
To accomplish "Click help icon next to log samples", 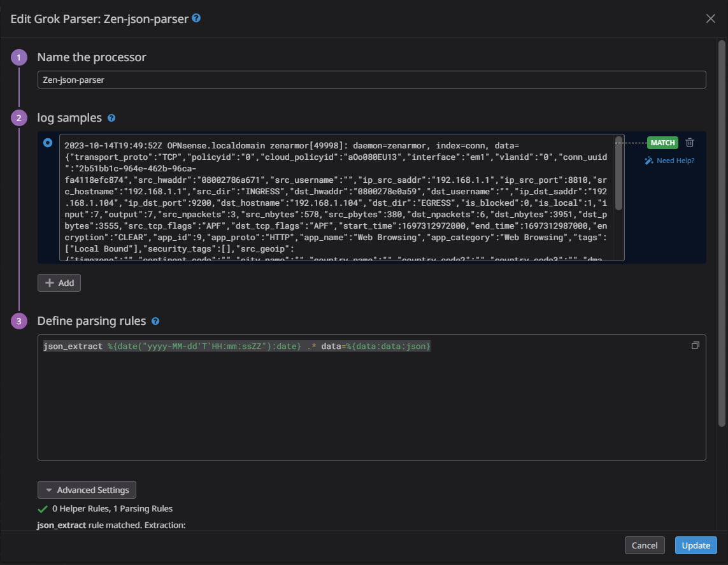I will [x=111, y=118].
